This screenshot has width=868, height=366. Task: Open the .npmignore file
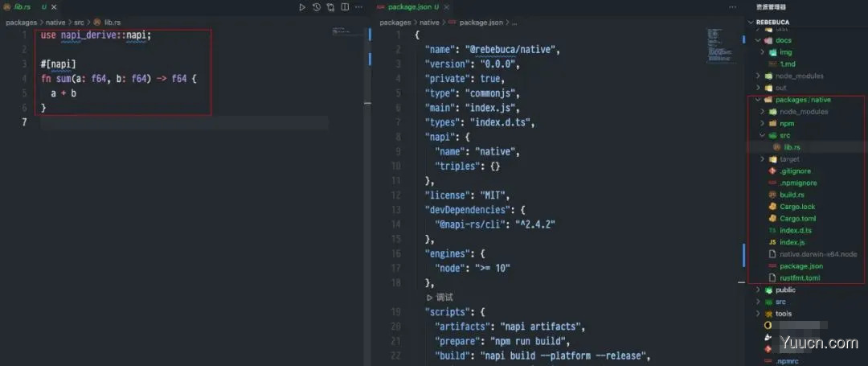798,183
